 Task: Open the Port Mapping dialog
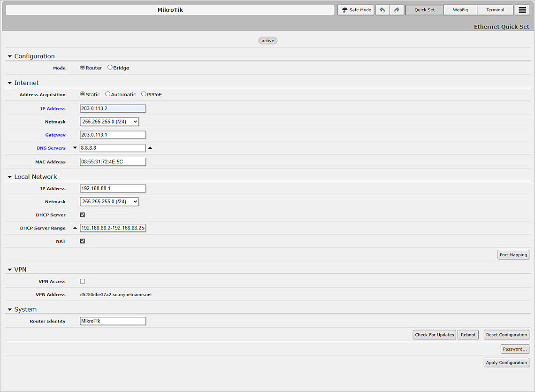pyautogui.click(x=513, y=254)
